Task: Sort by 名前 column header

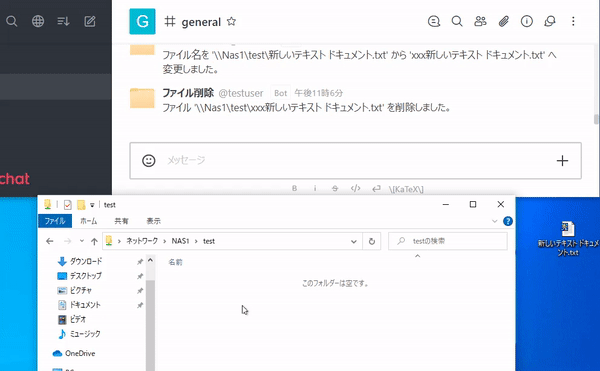Action: point(176,262)
